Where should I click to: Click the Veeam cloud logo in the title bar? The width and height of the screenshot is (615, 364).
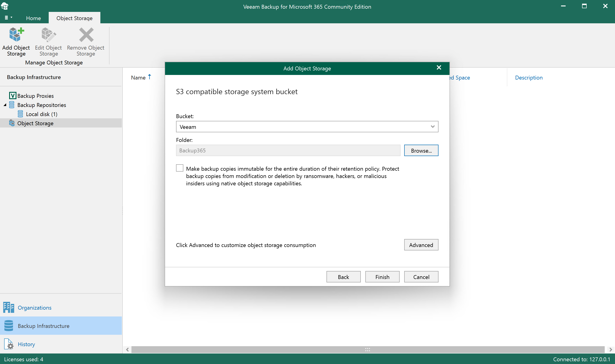[5, 6]
